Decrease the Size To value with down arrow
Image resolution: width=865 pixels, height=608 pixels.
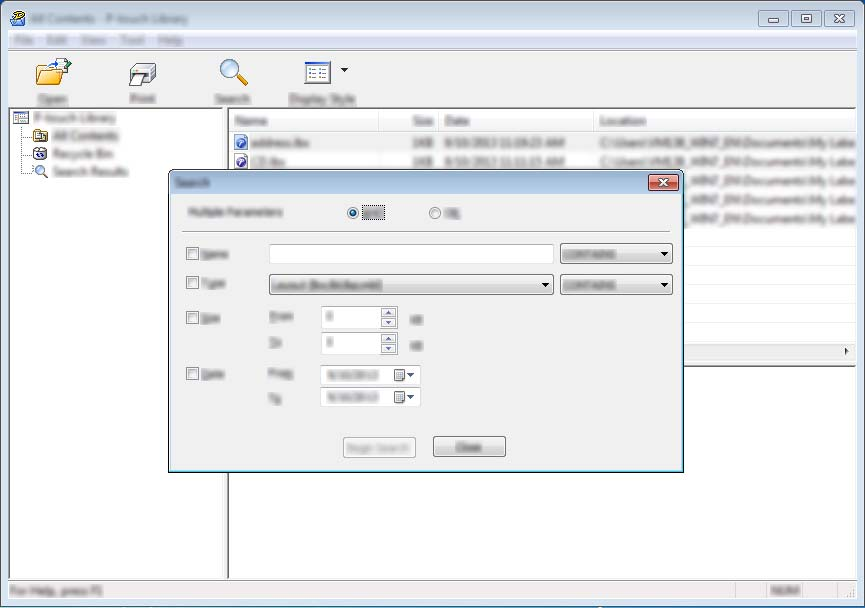click(388, 348)
